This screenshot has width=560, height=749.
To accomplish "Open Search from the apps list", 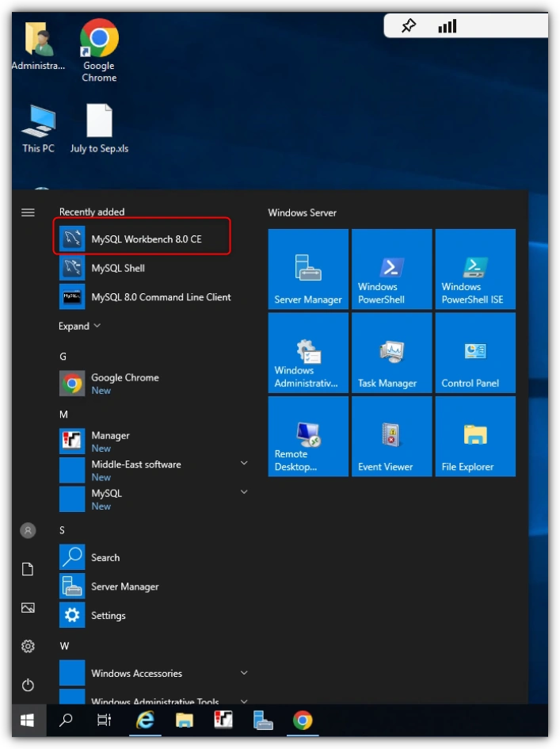I will click(153, 557).
